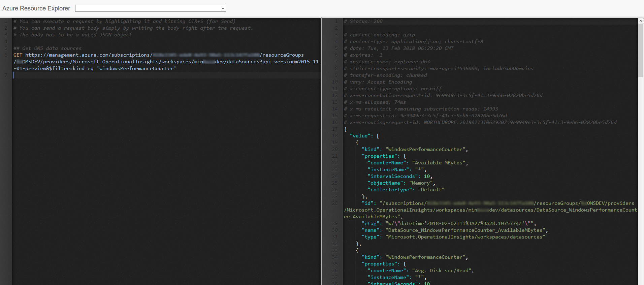Click the 'expires: -1' header
The image size is (644, 285).
(363, 55)
